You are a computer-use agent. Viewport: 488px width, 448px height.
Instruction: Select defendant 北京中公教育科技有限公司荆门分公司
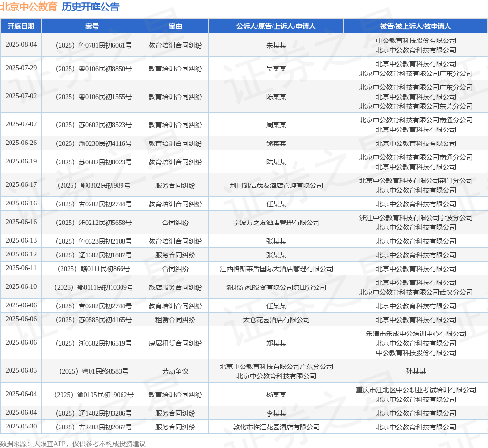(x=416, y=181)
